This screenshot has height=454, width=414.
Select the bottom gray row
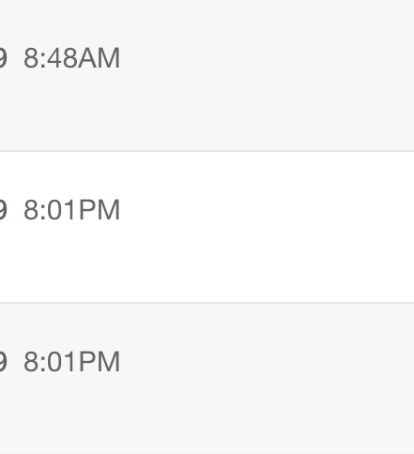pyautogui.click(x=207, y=379)
